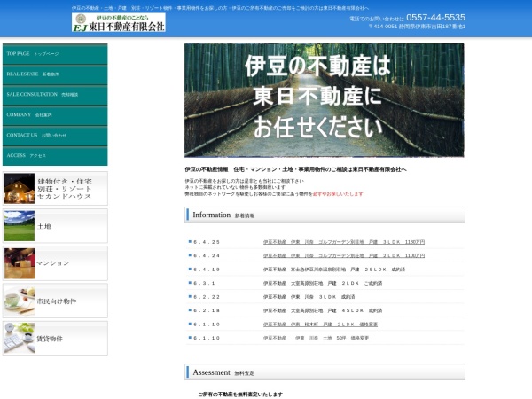532x399 pixels.
Task: Select the 建物付き・住宅 別荘 category banner
Action: (55, 188)
